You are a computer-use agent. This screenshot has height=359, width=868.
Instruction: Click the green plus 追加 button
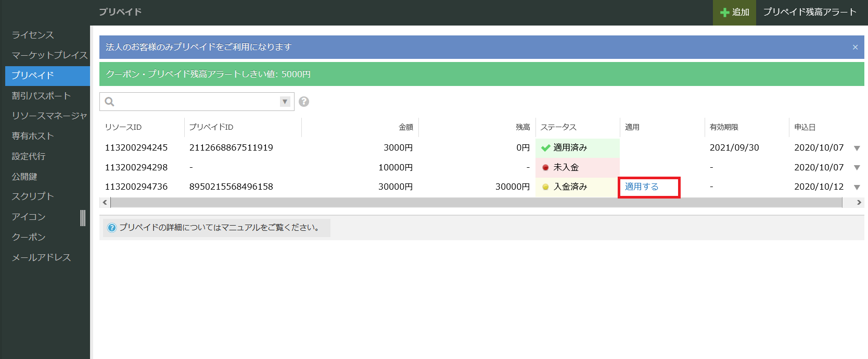(734, 12)
